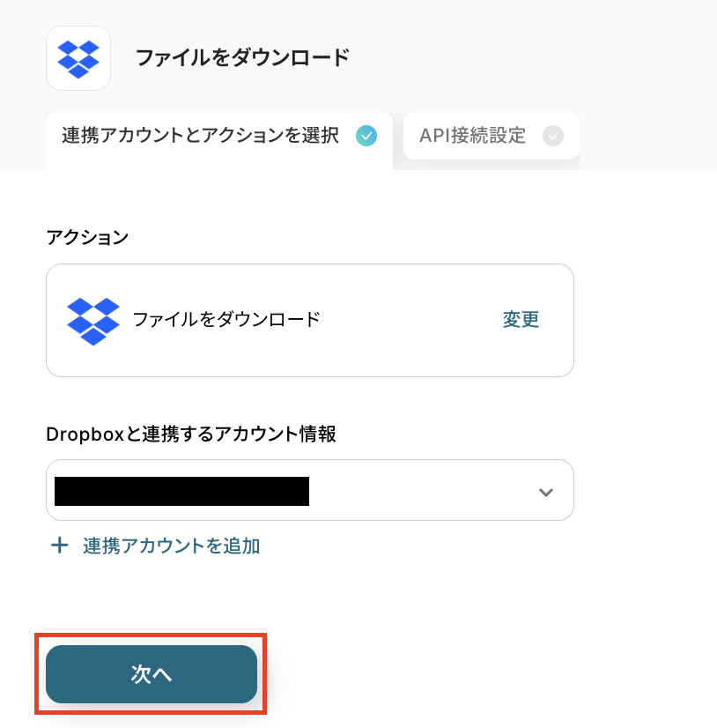Click the ファイルをダウンロード page title

243,58
